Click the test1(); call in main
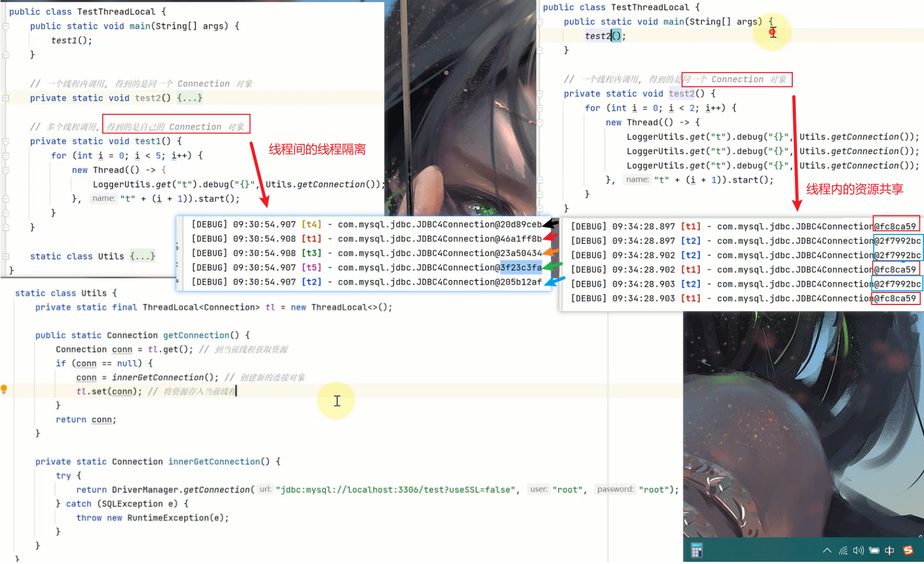The width and height of the screenshot is (924, 564). [x=72, y=40]
